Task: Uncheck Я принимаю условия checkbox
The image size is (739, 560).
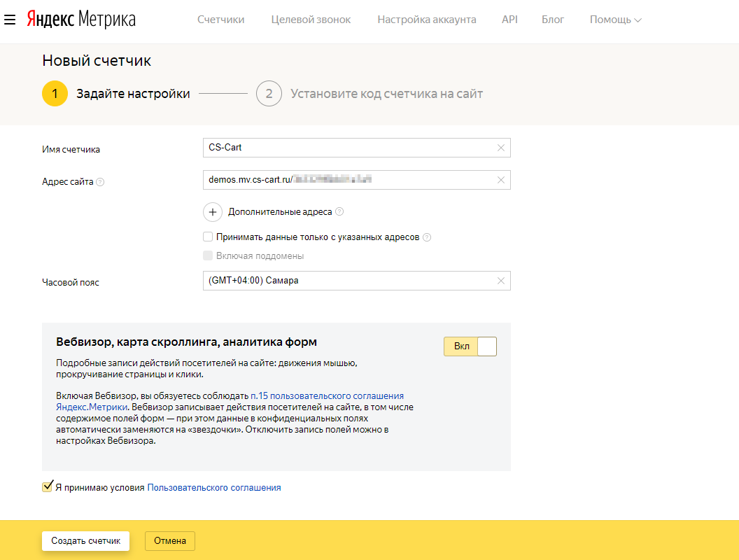Action: [48, 487]
